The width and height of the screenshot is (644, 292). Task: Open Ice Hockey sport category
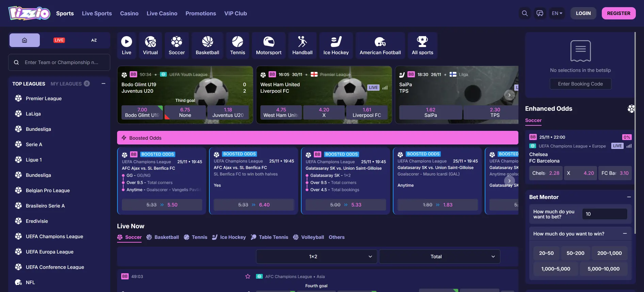336,46
